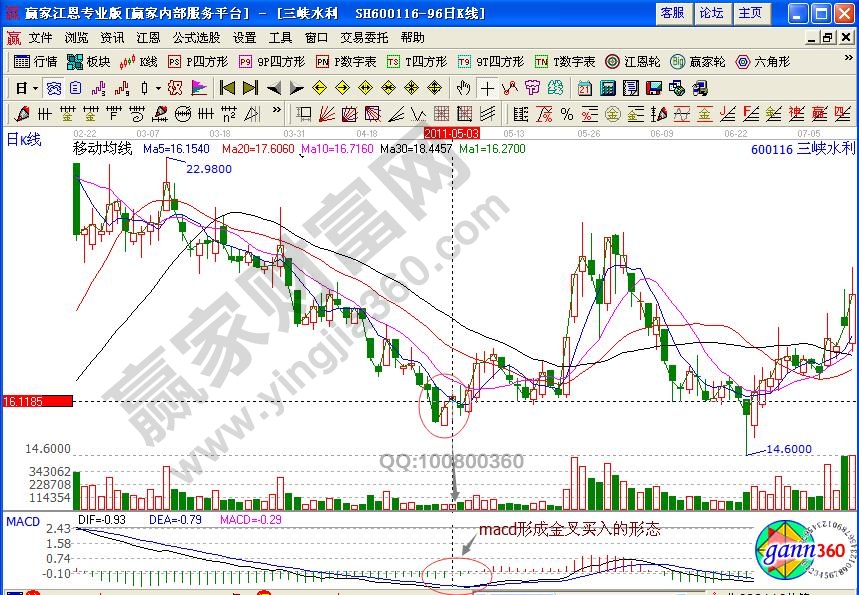859x595 pixels.
Task: Open the 帮助 menu
Action: point(413,38)
